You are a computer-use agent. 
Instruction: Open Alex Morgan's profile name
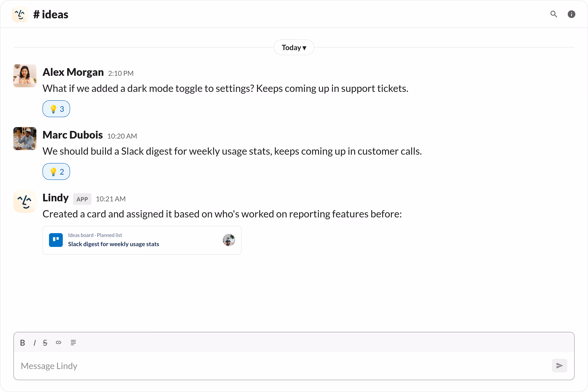[73, 72]
